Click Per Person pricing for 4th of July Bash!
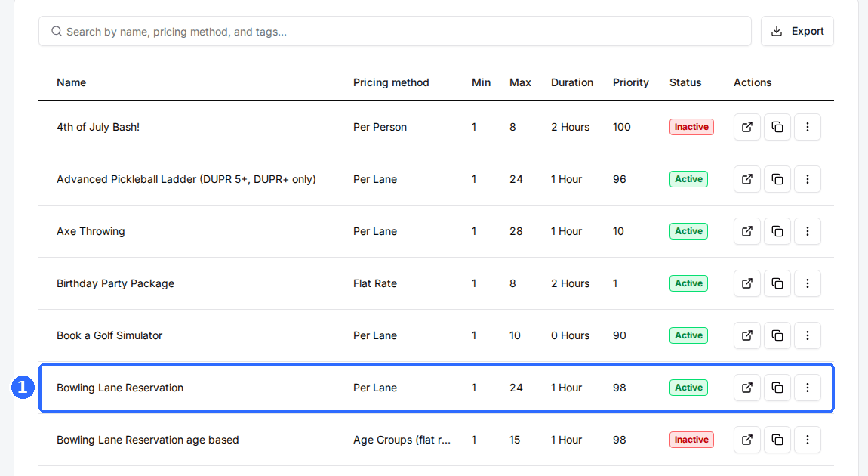Image resolution: width=868 pixels, height=476 pixels. (x=380, y=127)
